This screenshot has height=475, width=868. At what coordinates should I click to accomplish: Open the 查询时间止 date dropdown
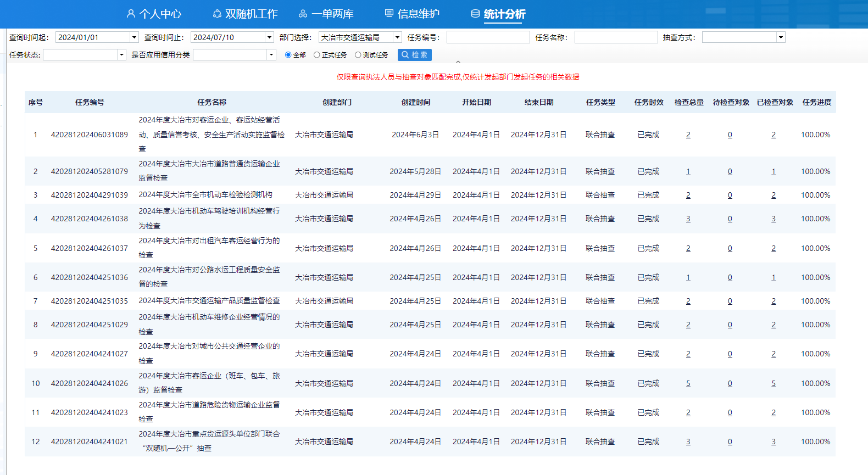point(269,37)
